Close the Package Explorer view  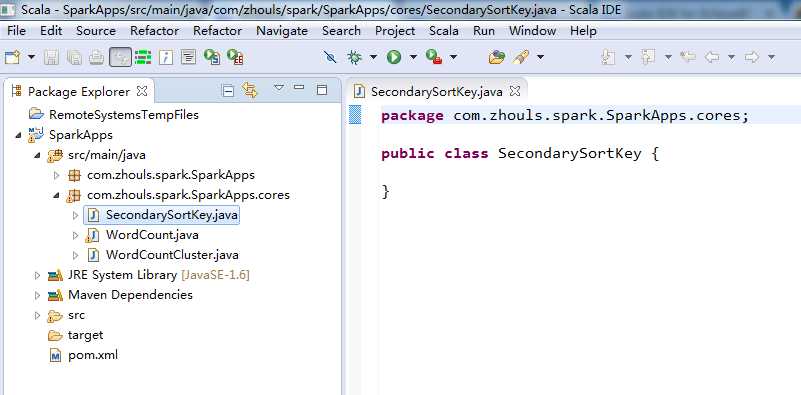coord(143,91)
